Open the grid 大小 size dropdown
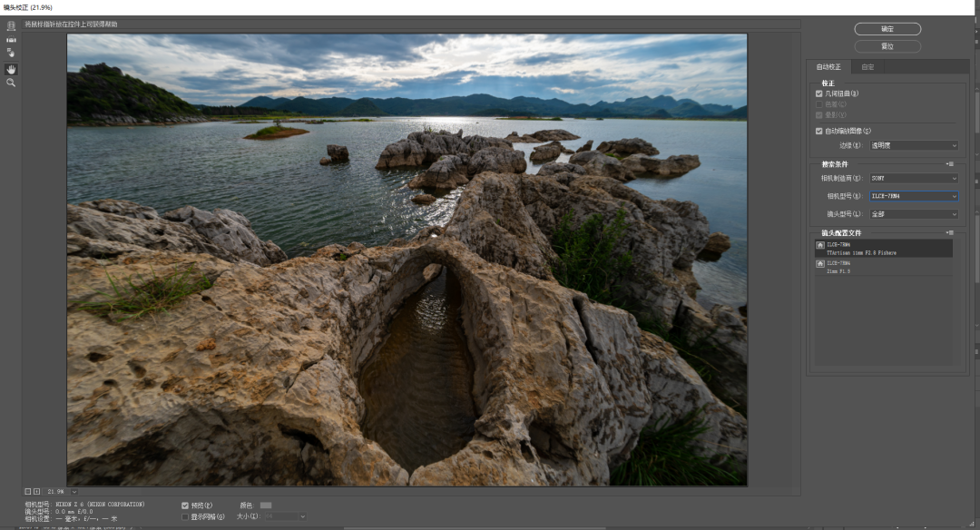 click(x=285, y=516)
